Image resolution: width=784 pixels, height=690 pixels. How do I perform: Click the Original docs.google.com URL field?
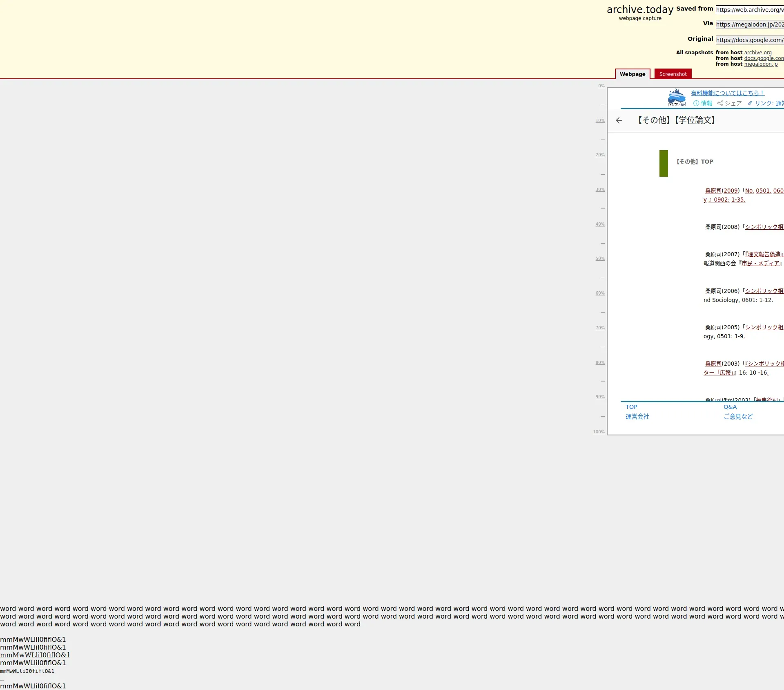point(749,40)
